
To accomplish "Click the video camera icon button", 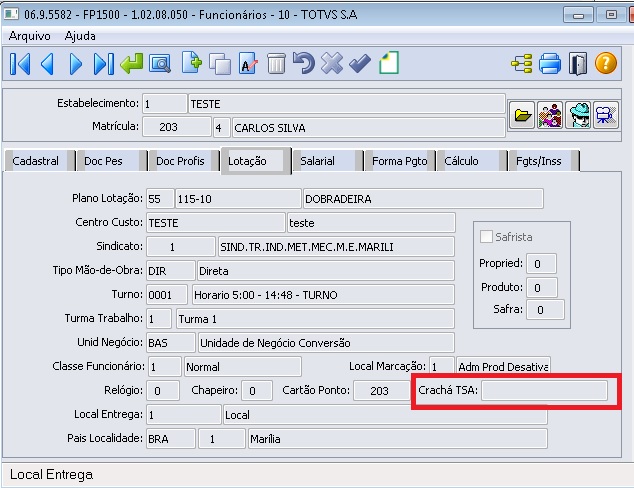I will (606, 115).
